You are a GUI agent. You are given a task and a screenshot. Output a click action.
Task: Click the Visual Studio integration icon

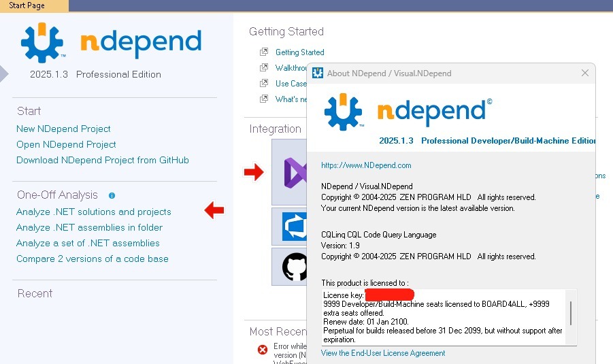pos(295,172)
